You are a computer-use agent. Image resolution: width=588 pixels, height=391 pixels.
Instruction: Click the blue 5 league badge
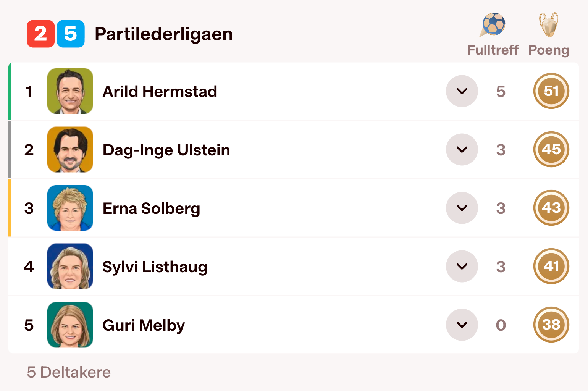(71, 34)
